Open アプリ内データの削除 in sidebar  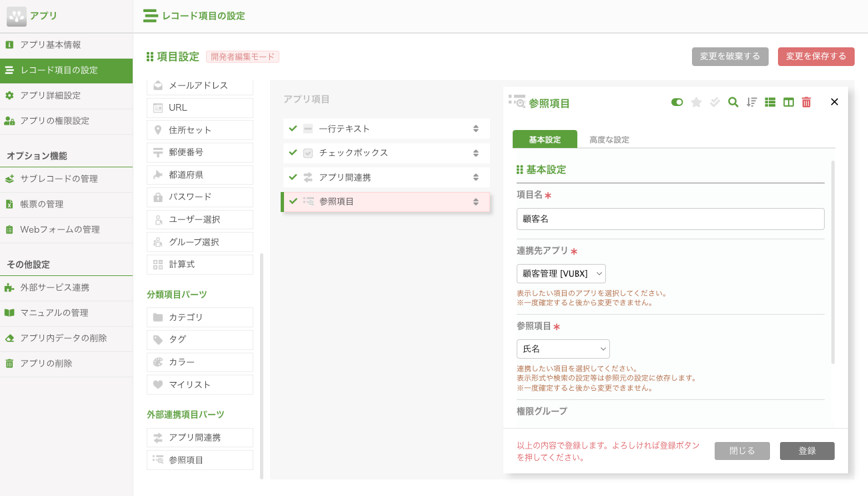pos(66,338)
